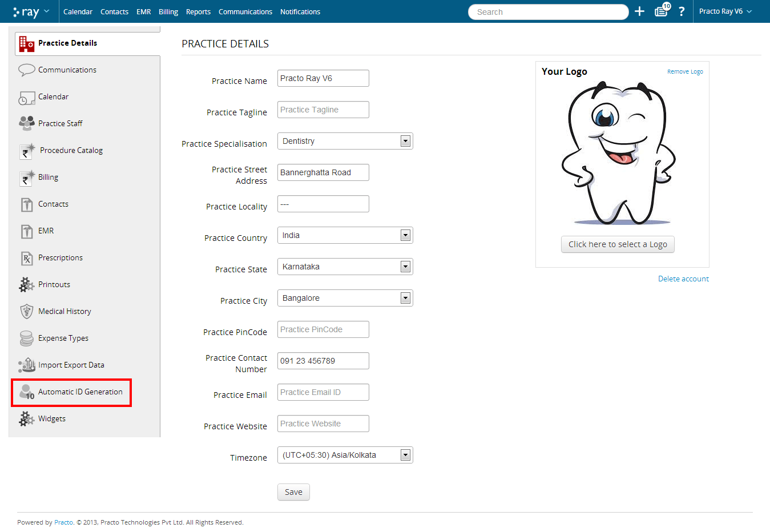Open the Communications settings section
Screen dimensions: 770x532
[x=67, y=70]
